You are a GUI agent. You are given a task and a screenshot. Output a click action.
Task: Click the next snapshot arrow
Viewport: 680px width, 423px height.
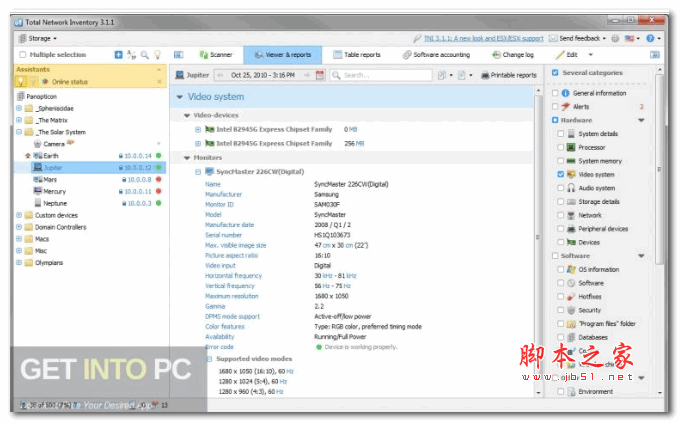point(307,75)
